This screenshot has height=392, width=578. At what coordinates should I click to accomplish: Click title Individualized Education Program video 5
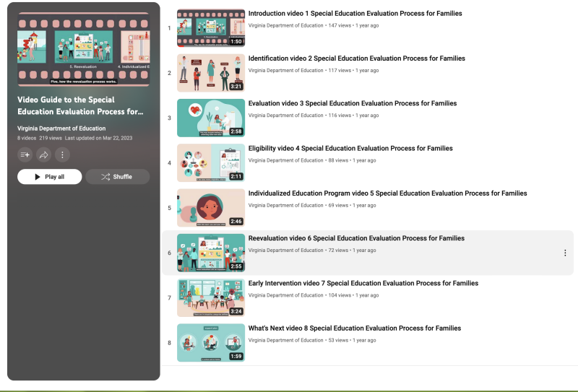(387, 193)
